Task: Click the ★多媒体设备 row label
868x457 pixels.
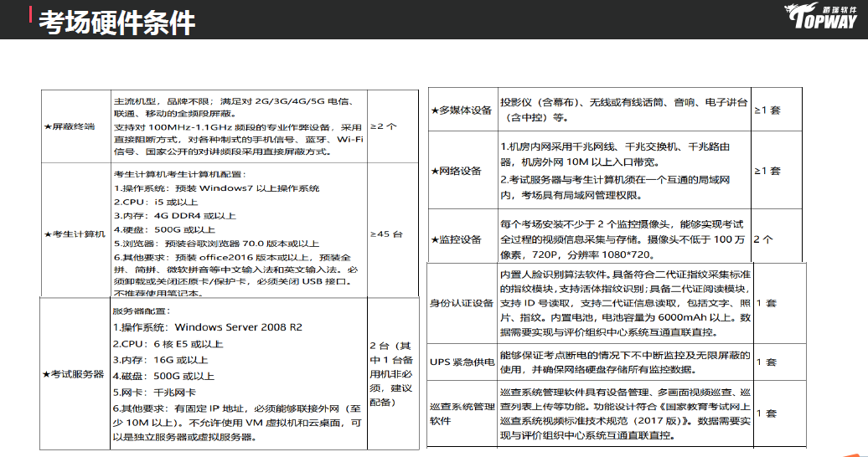Action: pos(462,110)
